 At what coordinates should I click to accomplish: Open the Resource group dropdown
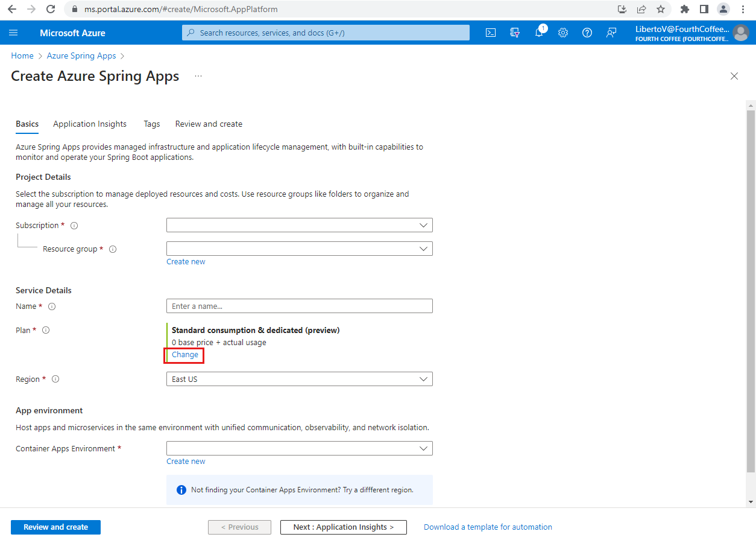pos(300,249)
